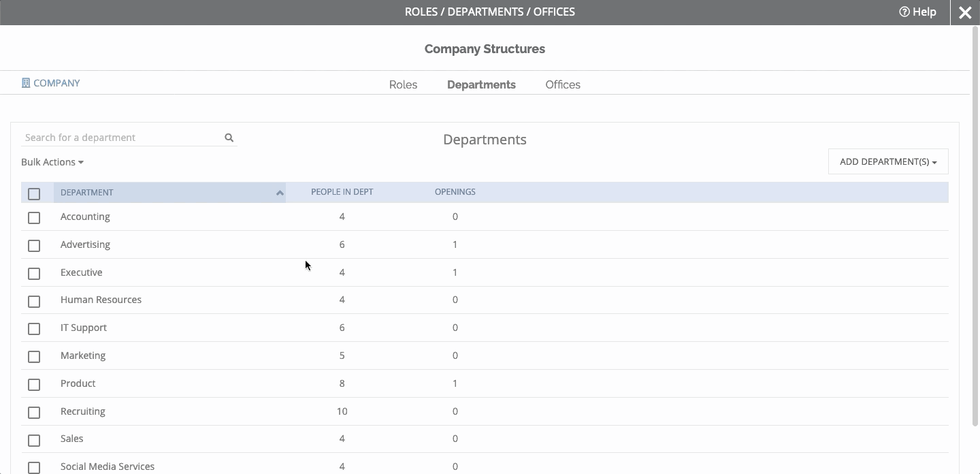Image resolution: width=980 pixels, height=474 pixels.
Task: Check the Human Resources checkbox
Action: 34,302
